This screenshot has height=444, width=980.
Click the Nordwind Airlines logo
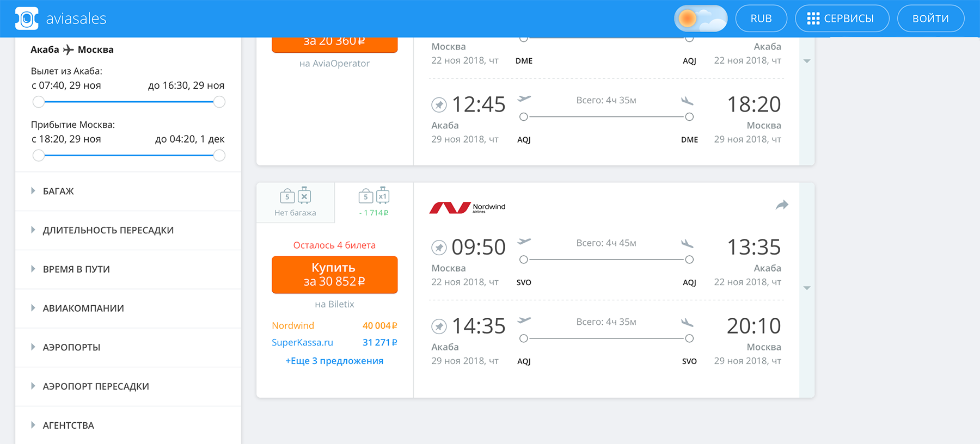coord(467,207)
